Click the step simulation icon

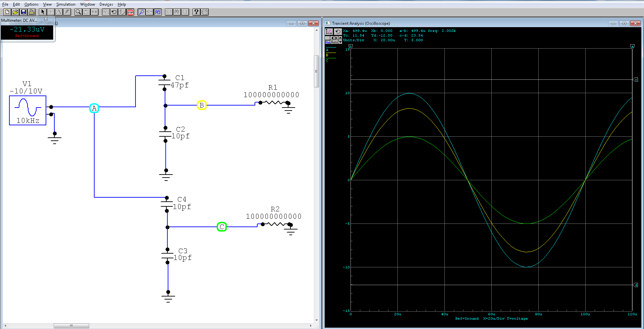[122, 12]
